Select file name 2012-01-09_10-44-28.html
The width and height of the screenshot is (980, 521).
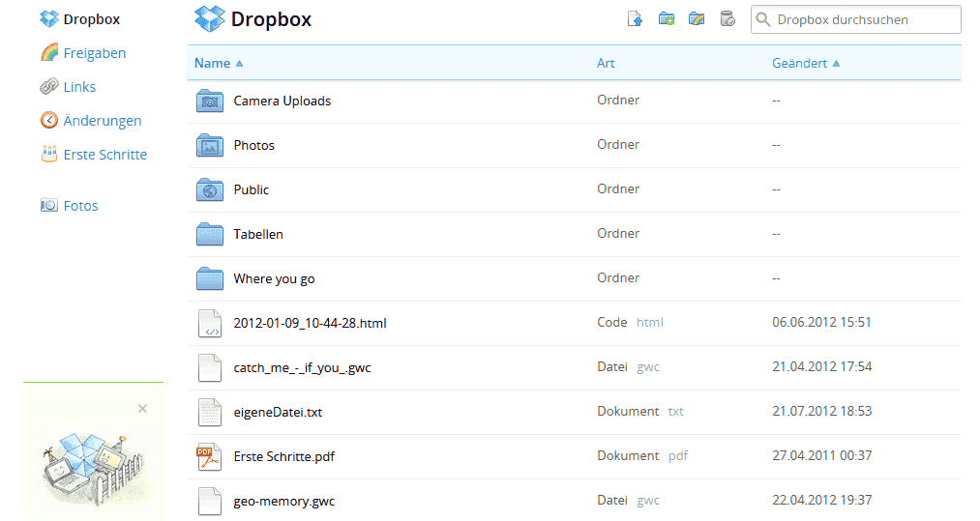click(310, 323)
